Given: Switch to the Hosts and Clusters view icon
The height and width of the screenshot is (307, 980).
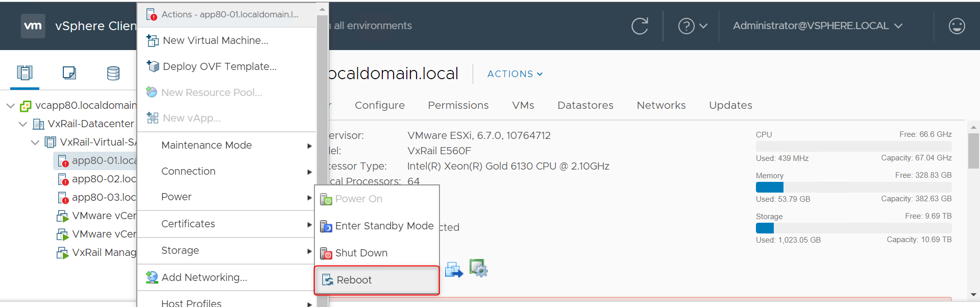Looking at the screenshot, I should pos(24,73).
